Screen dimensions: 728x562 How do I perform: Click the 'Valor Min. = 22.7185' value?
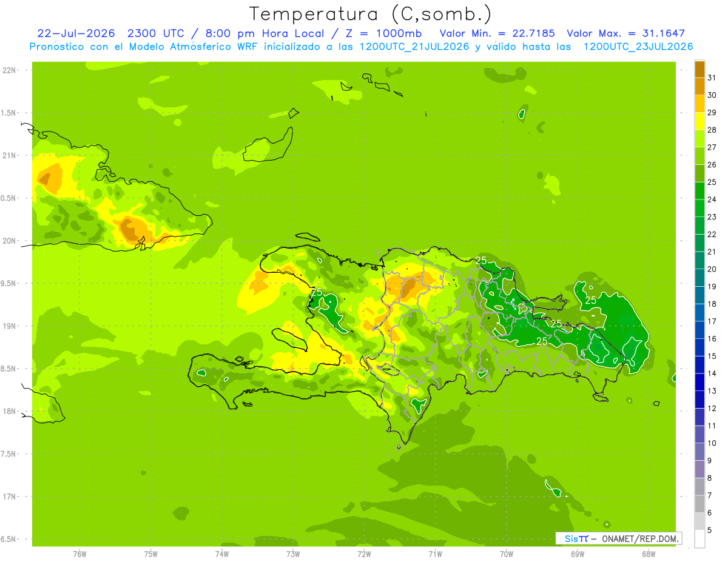pyautogui.click(x=497, y=33)
